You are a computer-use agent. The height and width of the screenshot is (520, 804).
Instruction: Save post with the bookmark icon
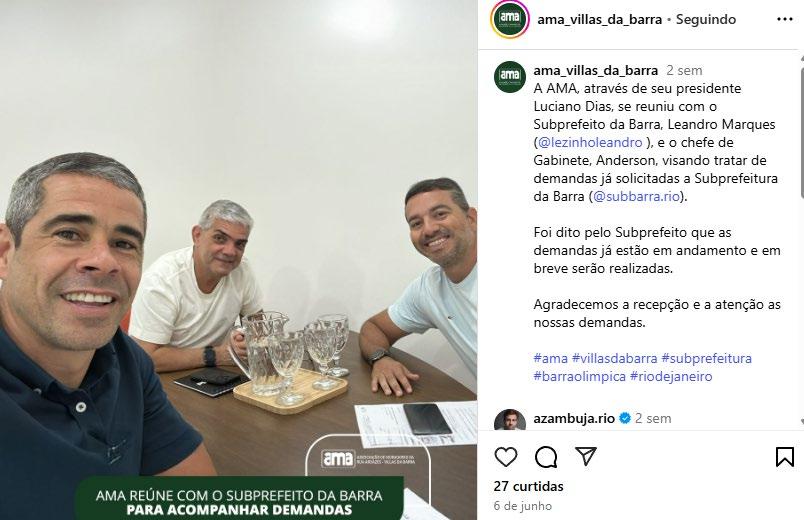[x=785, y=456]
